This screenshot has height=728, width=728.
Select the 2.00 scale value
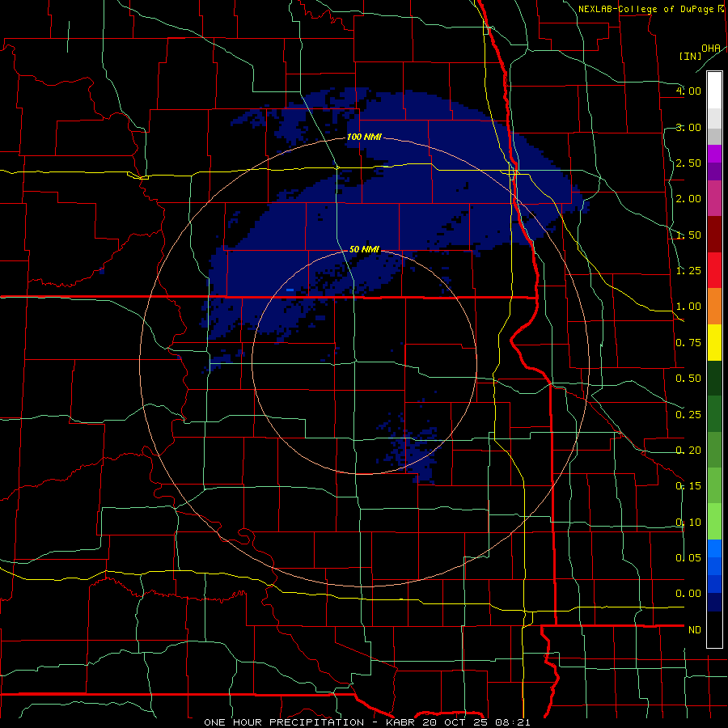[x=688, y=198]
